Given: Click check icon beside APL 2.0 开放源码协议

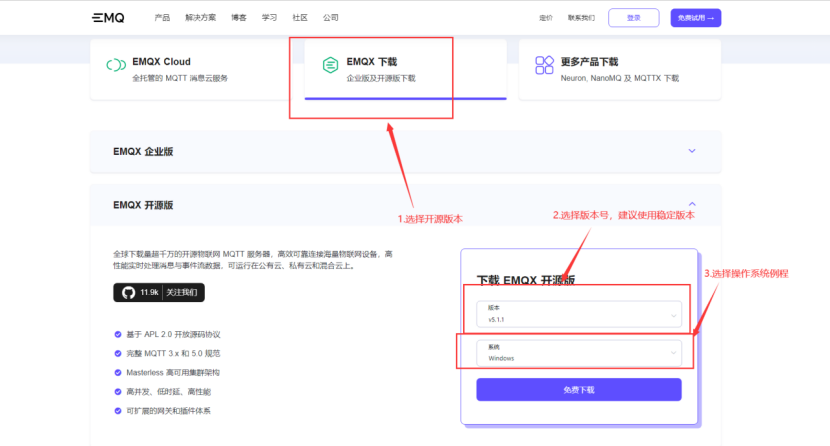Looking at the screenshot, I should 118,334.
